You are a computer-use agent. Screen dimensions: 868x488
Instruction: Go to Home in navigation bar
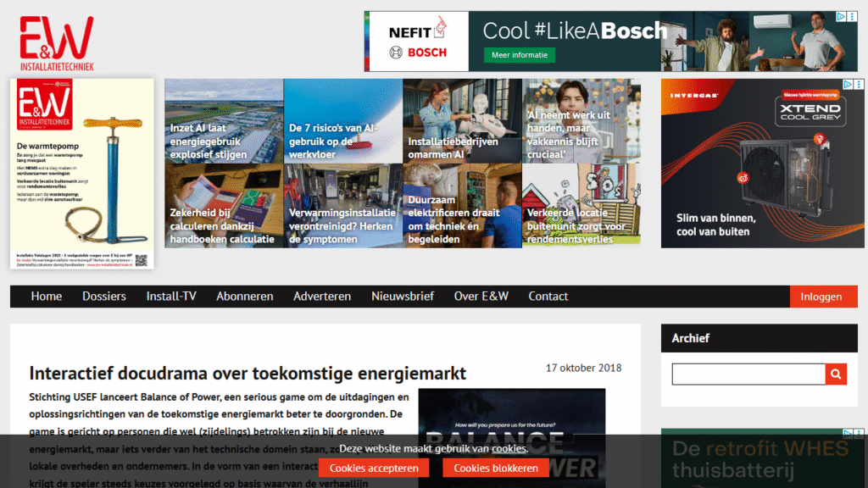pyautogui.click(x=47, y=297)
